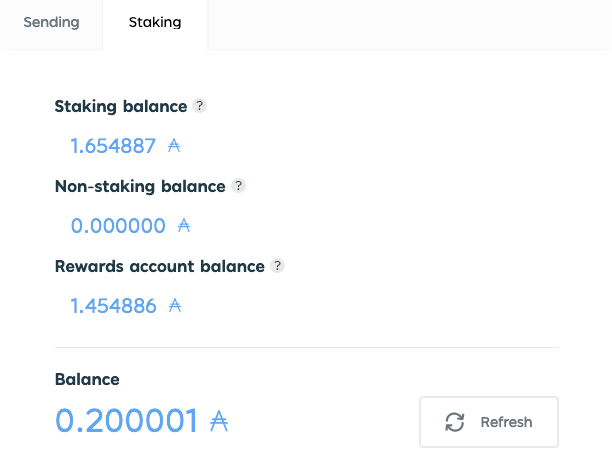This screenshot has height=465, width=612.
Task: Click the Rewards account balance heading
Action: tap(160, 266)
